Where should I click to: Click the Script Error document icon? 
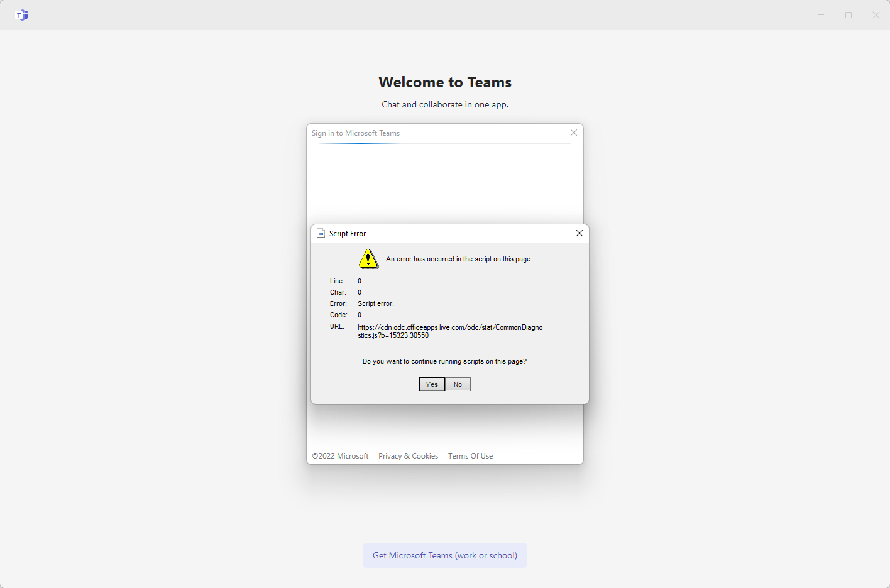[321, 233]
